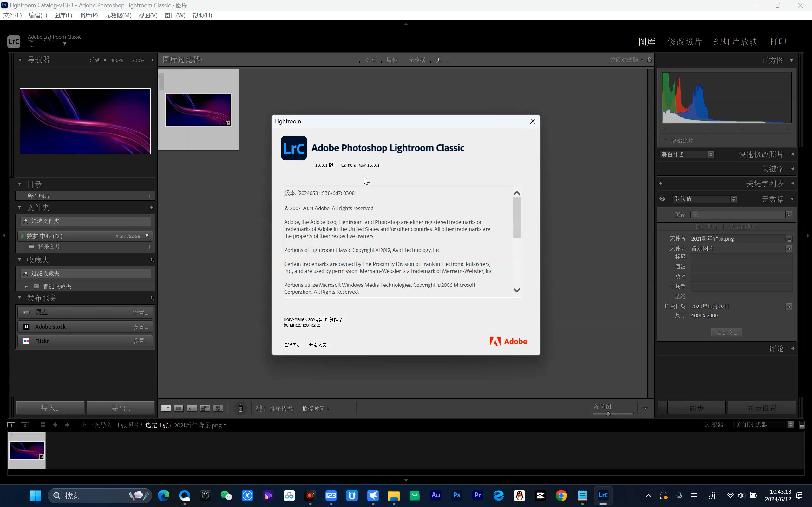Open people face view icon
812x507 pixels.
pos(218,408)
